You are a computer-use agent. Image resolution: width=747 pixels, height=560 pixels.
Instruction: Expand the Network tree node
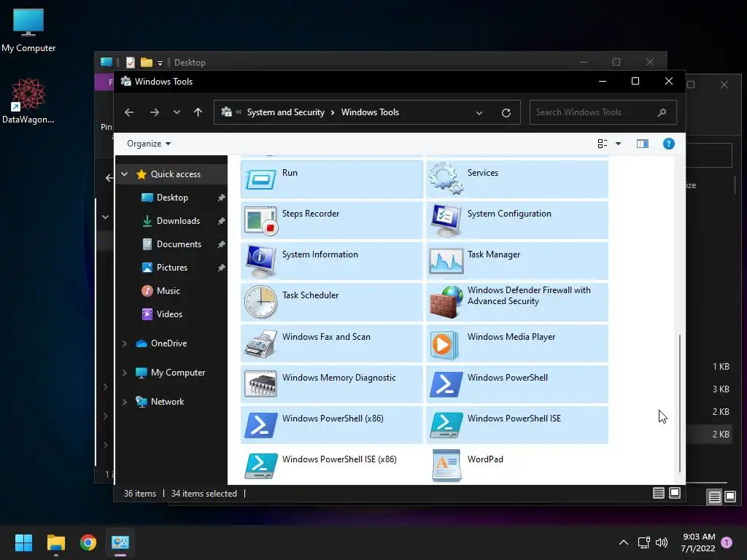124,402
